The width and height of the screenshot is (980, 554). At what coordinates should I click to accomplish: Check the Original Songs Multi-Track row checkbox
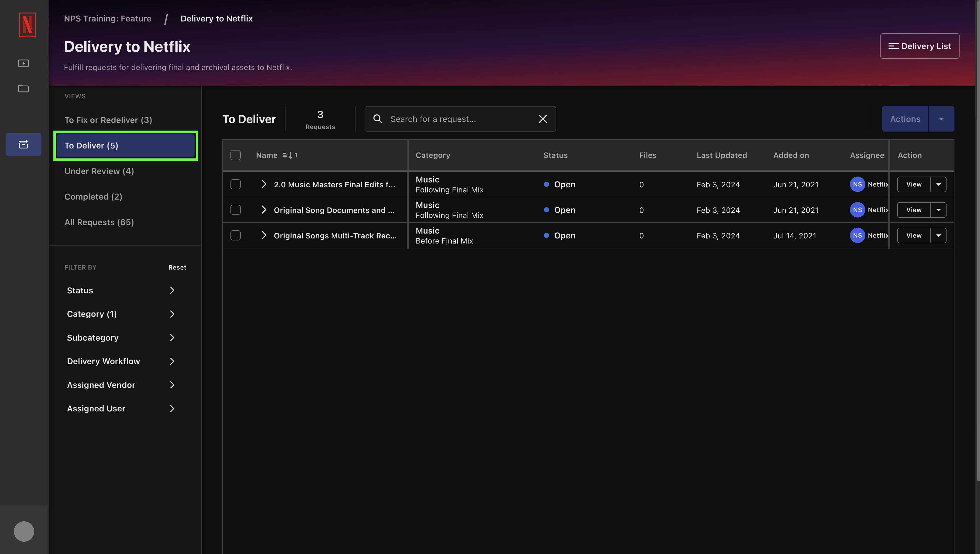[236, 235]
